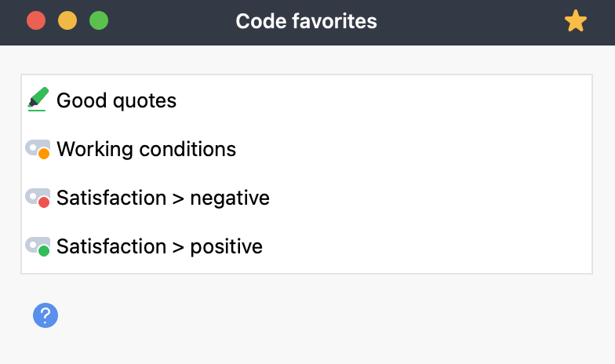Click the Code favorites window title
This screenshot has height=364, width=615.
tap(306, 21)
